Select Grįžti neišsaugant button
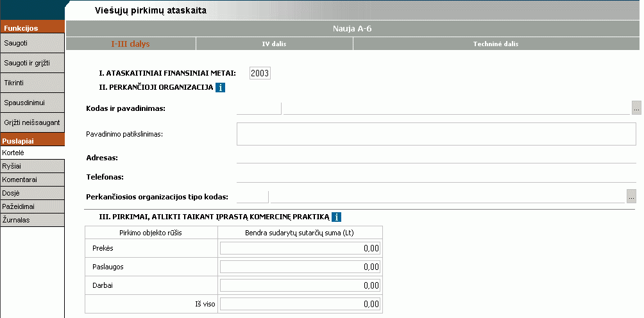644x318 pixels. coord(33,122)
